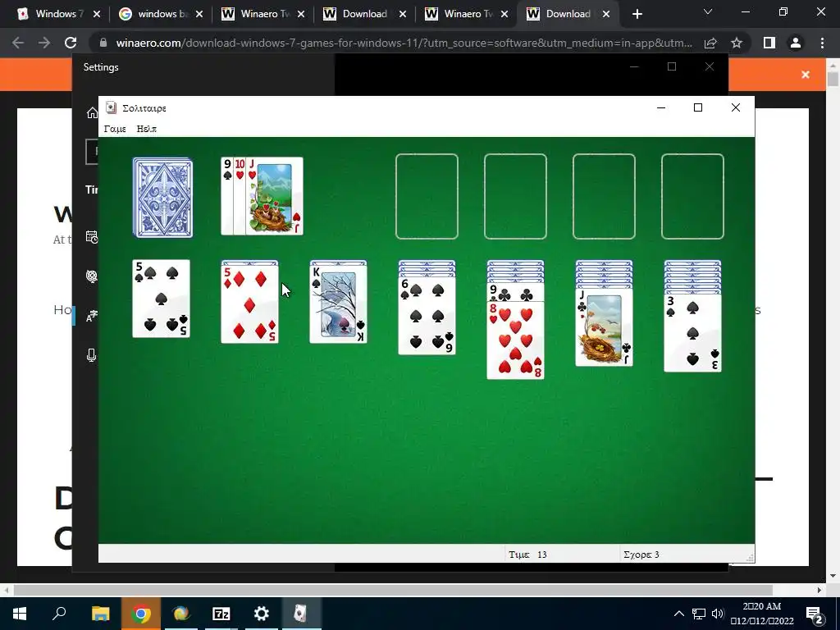
Task: Switch to the second Winaero Tweaker tab
Action: coord(467,14)
